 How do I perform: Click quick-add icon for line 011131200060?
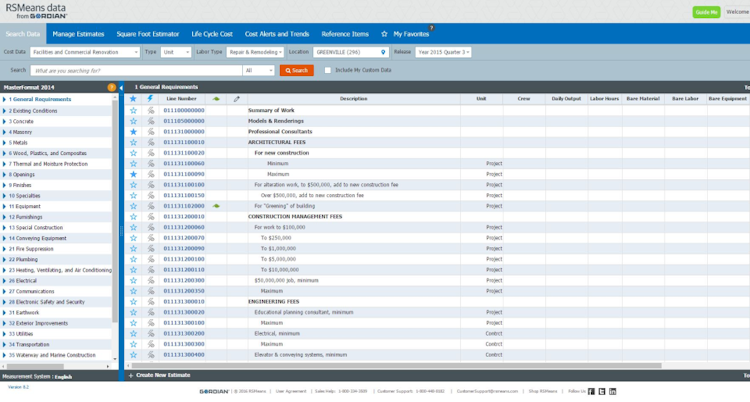click(151, 227)
